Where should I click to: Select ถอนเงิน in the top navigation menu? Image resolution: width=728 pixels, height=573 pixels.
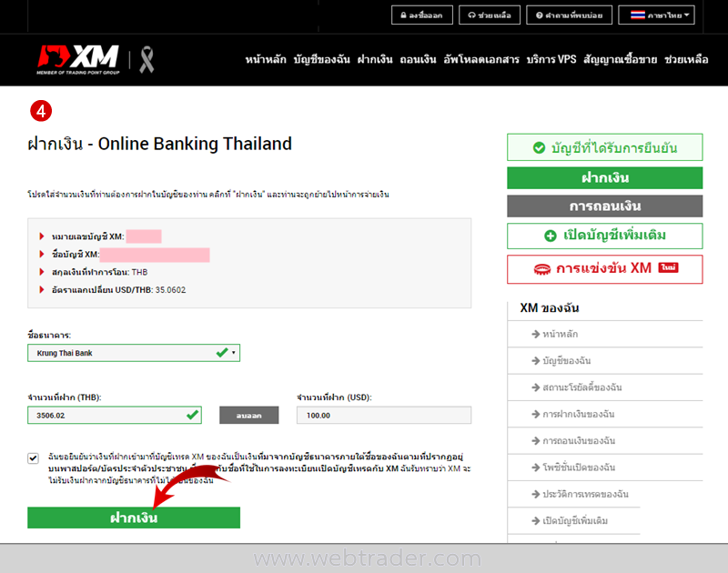(419, 60)
